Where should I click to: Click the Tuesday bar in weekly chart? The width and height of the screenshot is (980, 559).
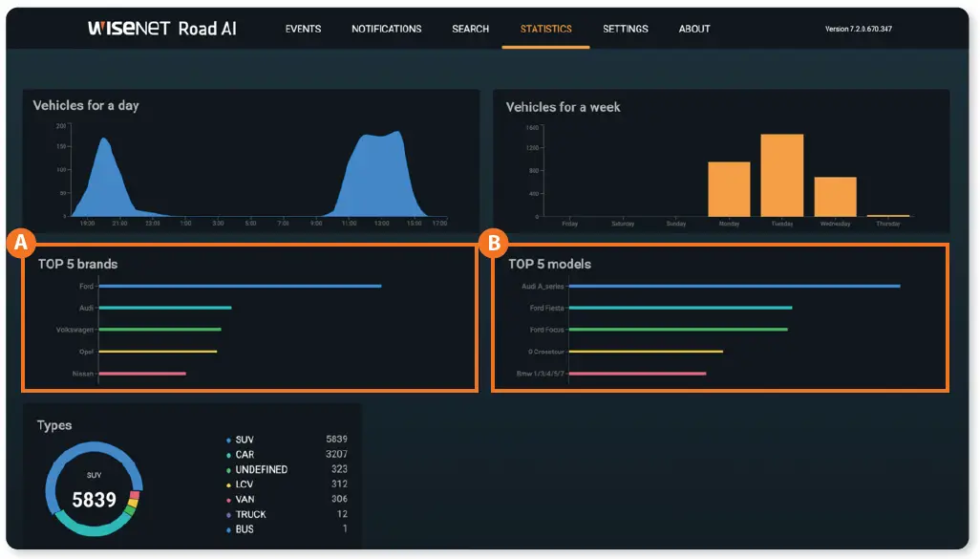[782, 175]
